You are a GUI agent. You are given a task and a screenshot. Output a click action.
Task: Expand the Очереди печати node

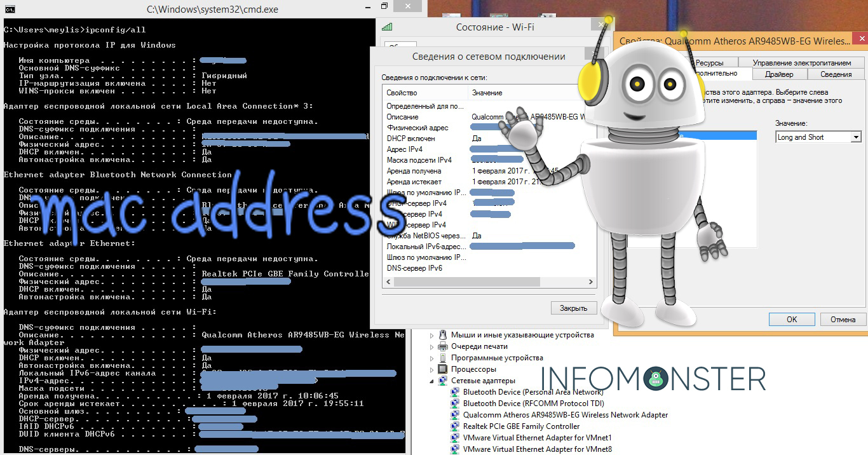click(432, 347)
